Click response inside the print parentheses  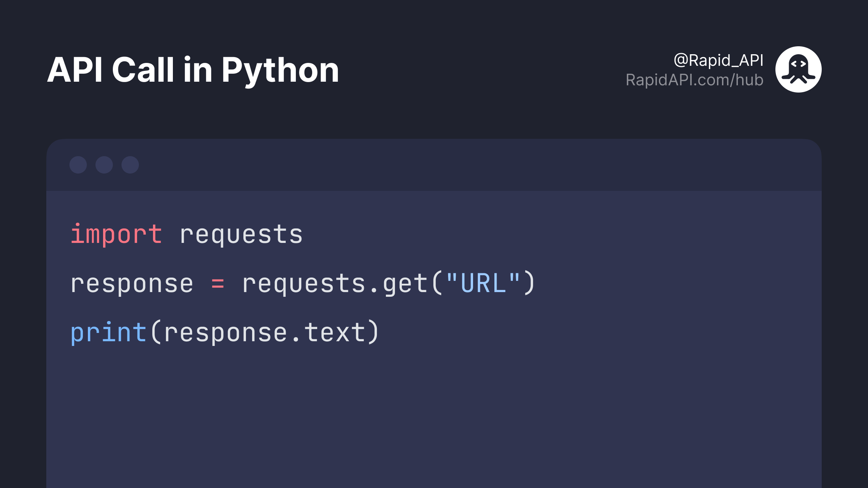pos(226,333)
